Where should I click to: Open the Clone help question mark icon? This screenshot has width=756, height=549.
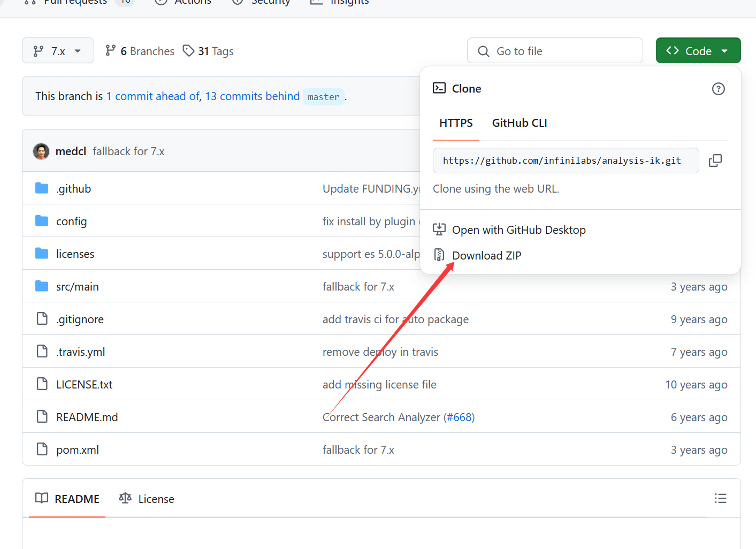[719, 89]
